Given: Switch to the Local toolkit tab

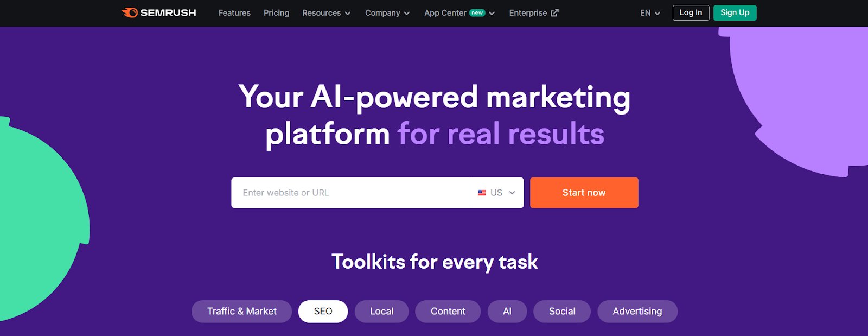Looking at the screenshot, I should click(381, 312).
